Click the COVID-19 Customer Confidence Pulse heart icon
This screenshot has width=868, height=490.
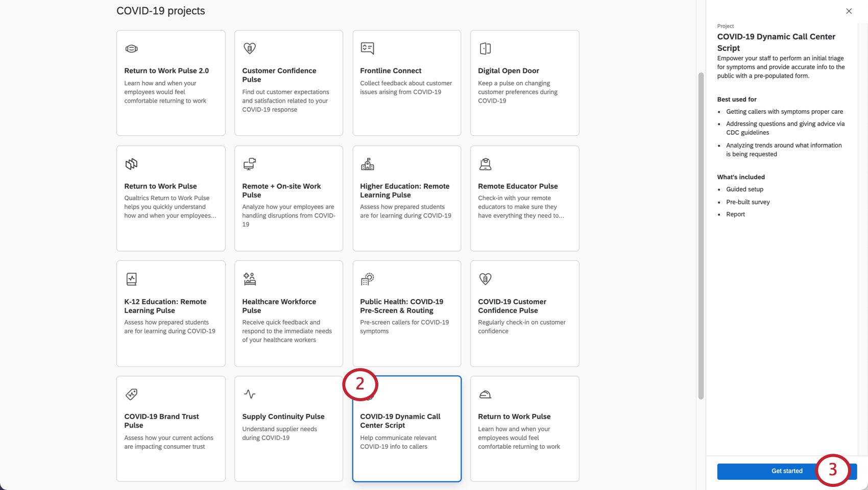pyautogui.click(x=485, y=279)
